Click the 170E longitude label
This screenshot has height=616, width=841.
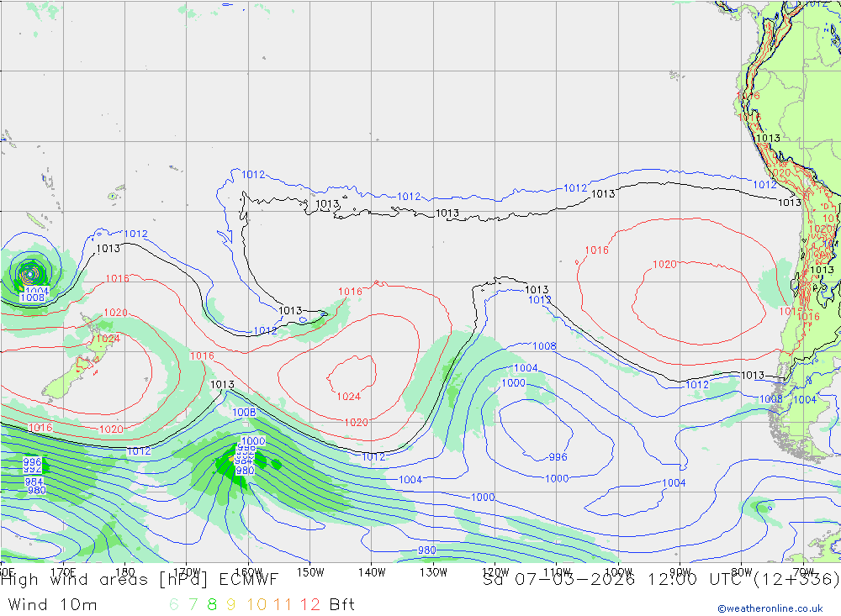(63, 572)
